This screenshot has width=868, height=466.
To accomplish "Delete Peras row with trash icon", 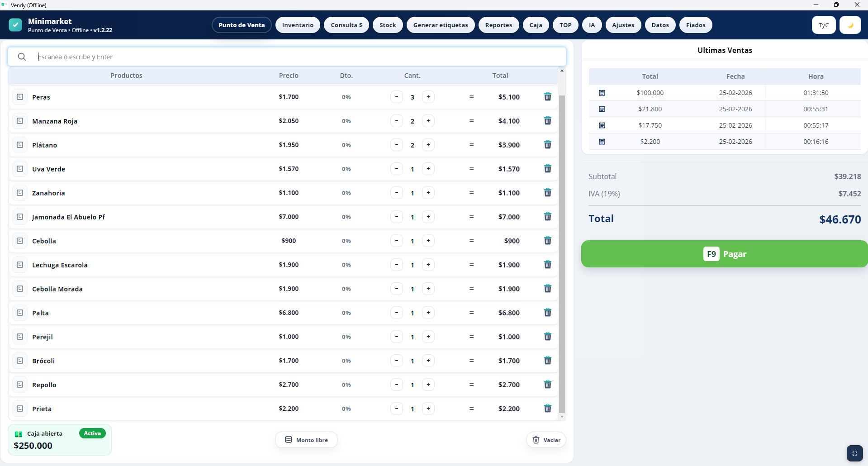I will tap(547, 97).
